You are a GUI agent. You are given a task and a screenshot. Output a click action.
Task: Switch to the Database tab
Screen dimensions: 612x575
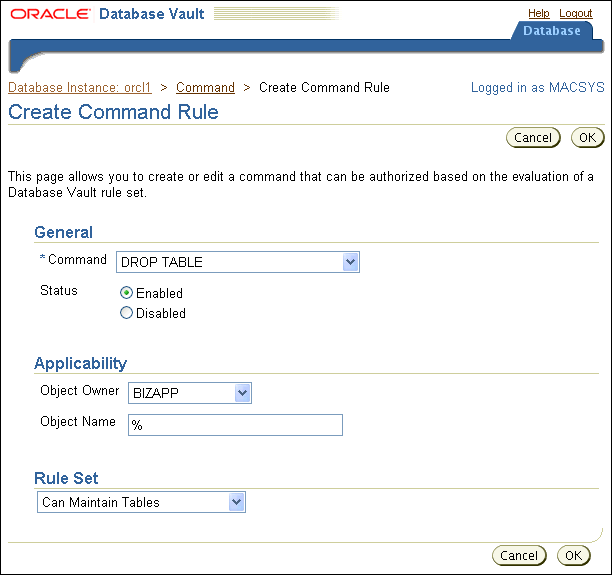point(551,31)
